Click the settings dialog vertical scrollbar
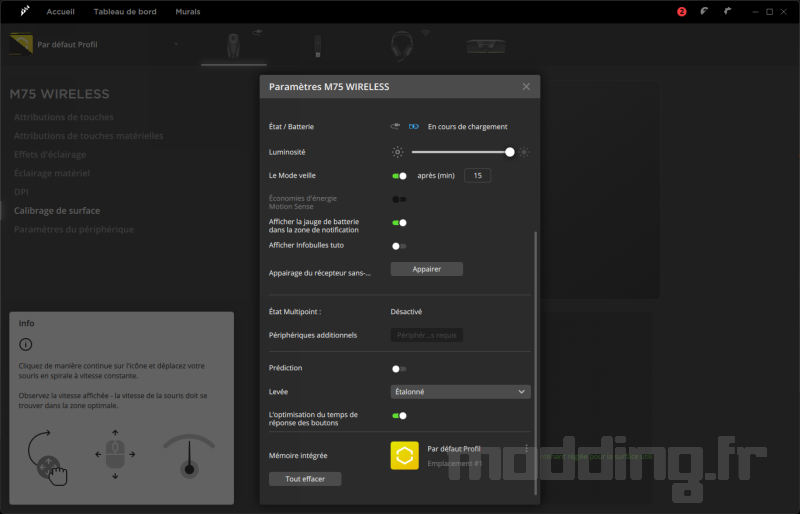Screen dimensions: 800x514 click(x=535, y=362)
